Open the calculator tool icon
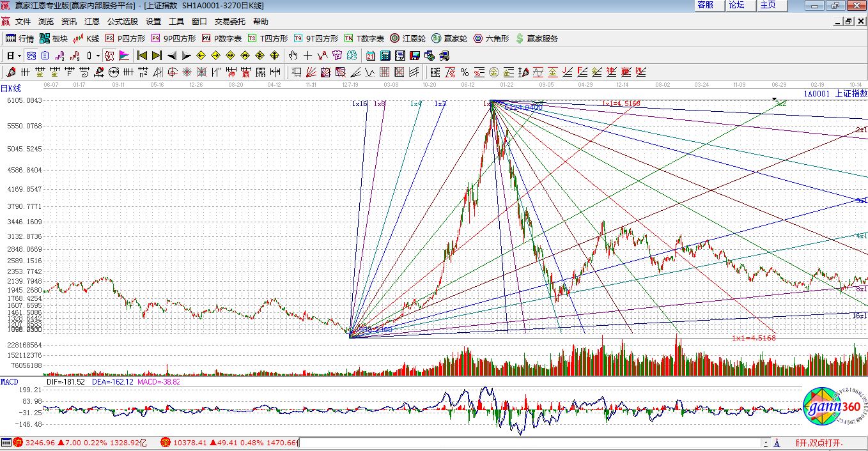 385,56
